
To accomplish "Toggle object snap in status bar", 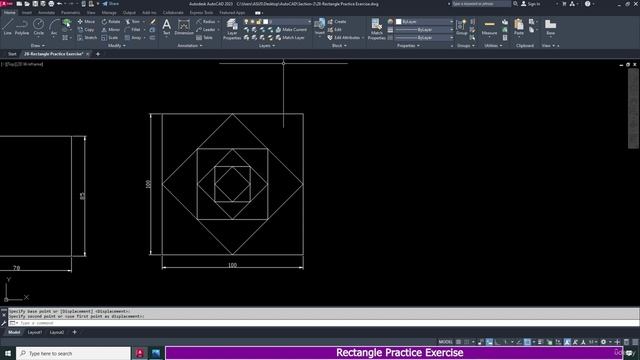I will (x=527, y=342).
